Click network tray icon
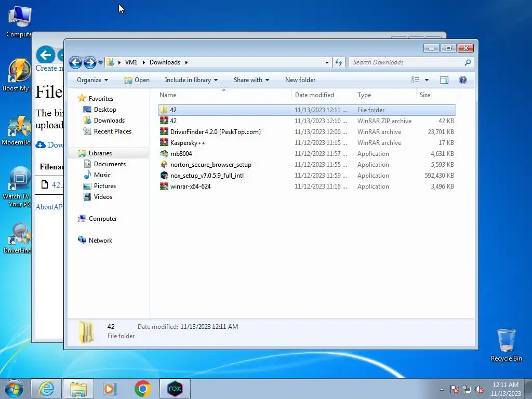The height and width of the screenshot is (399, 532). pyautogui.click(x=467, y=389)
